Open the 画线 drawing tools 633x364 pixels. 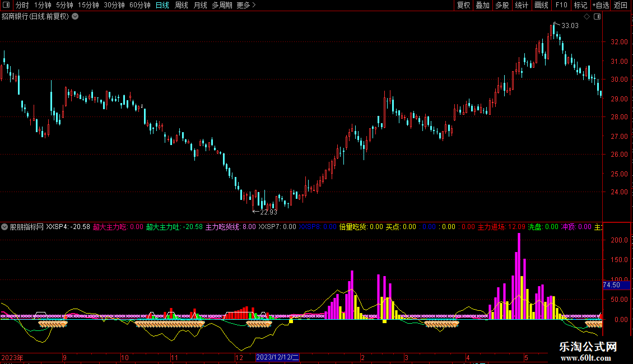(x=541, y=6)
